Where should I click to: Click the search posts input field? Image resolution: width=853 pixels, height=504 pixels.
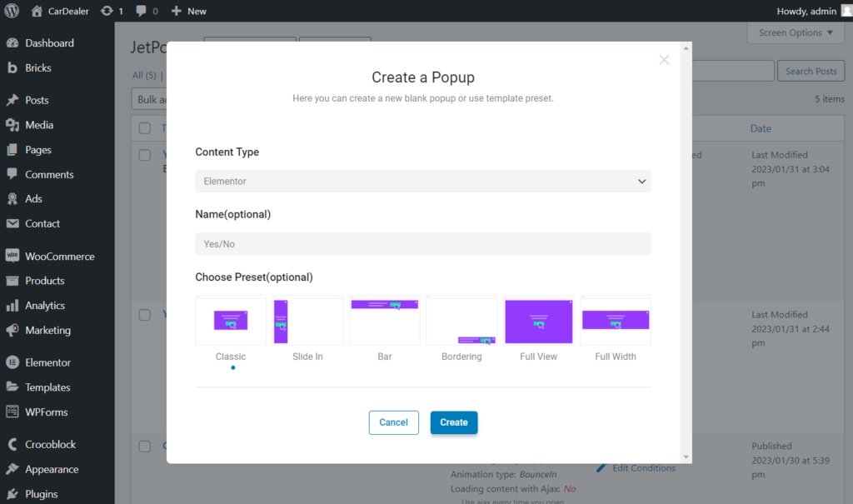click(x=733, y=72)
